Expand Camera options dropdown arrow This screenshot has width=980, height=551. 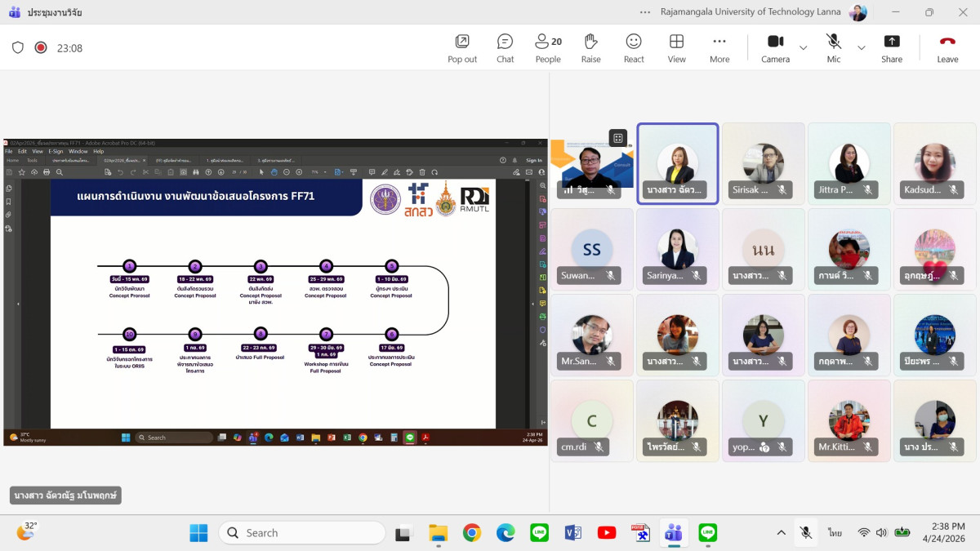803,47
